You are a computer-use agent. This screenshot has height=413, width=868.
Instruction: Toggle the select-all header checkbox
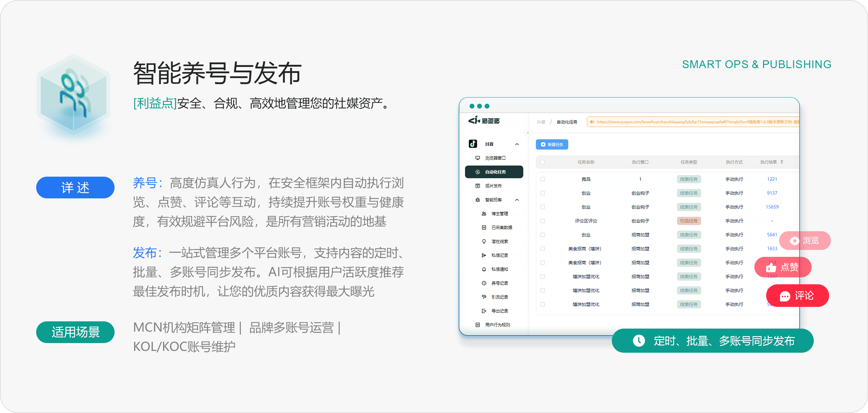click(x=542, y=162)
